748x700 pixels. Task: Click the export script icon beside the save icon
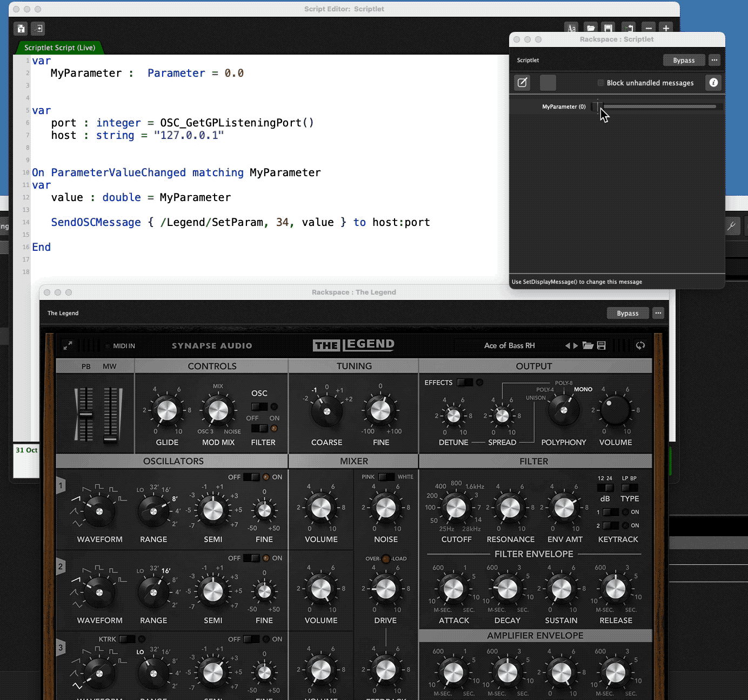tap(628, 28)
